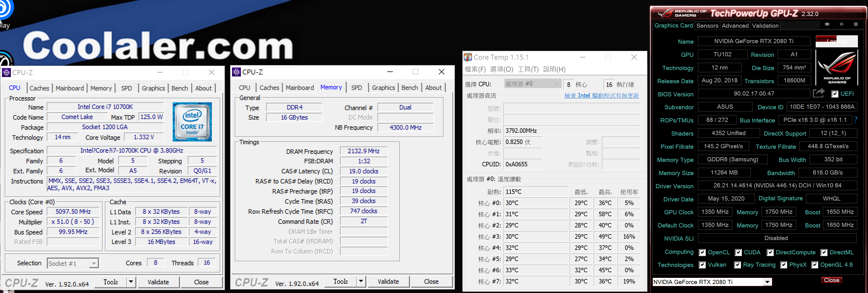This screenshot has height=293, width=868.
Task: Toggle the UEFI checkbox
Action: [x=835, y=94]
